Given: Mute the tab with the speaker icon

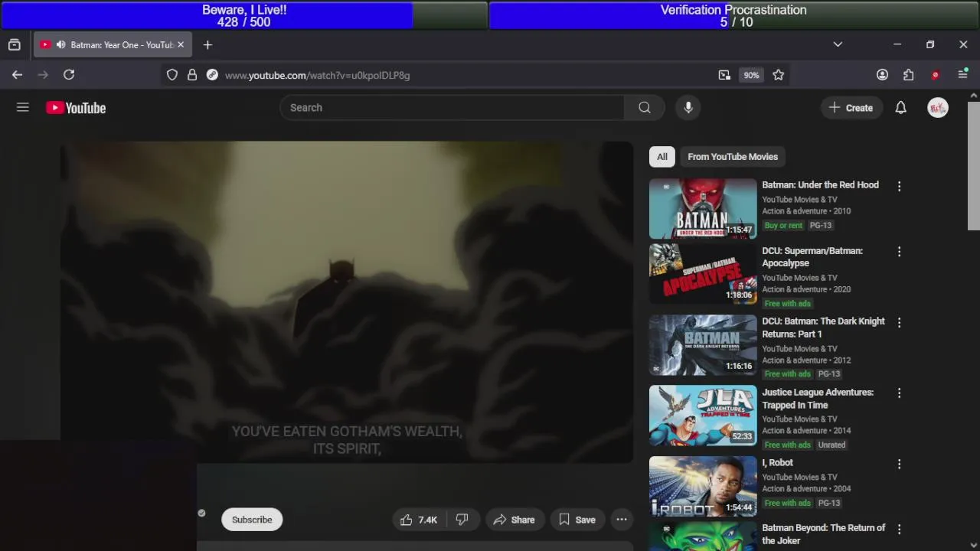Looking at the screenshot, I should pos(60,45).
